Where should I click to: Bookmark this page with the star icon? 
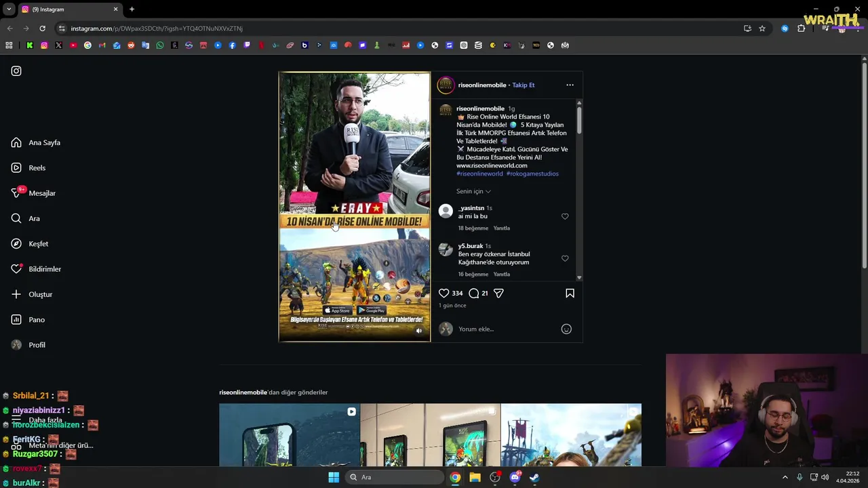(x=762, y=28)
